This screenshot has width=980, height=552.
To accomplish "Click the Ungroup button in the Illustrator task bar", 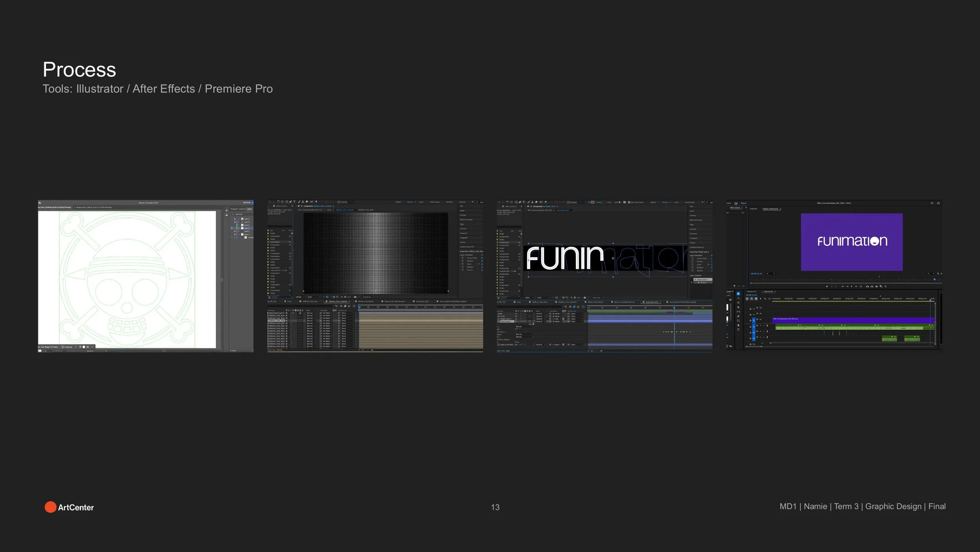I will 67,347.
